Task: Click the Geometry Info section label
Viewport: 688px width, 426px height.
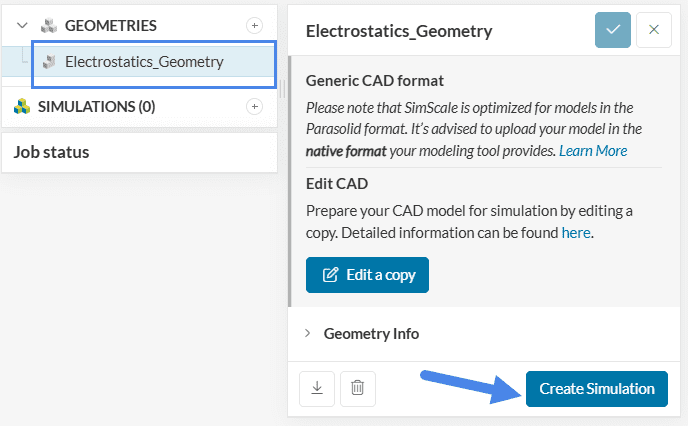Action: pos(371,334)
